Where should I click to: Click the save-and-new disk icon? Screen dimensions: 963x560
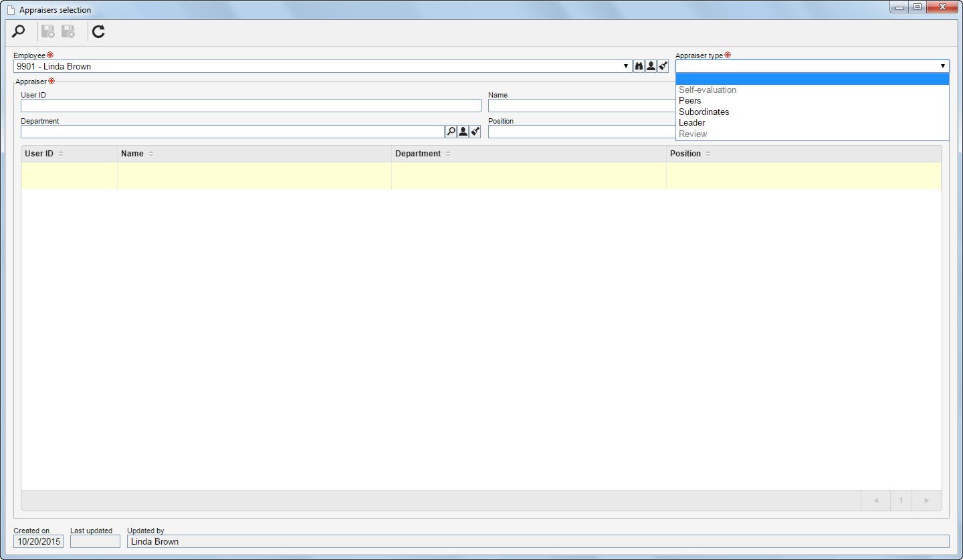click(x=48, y=31)
